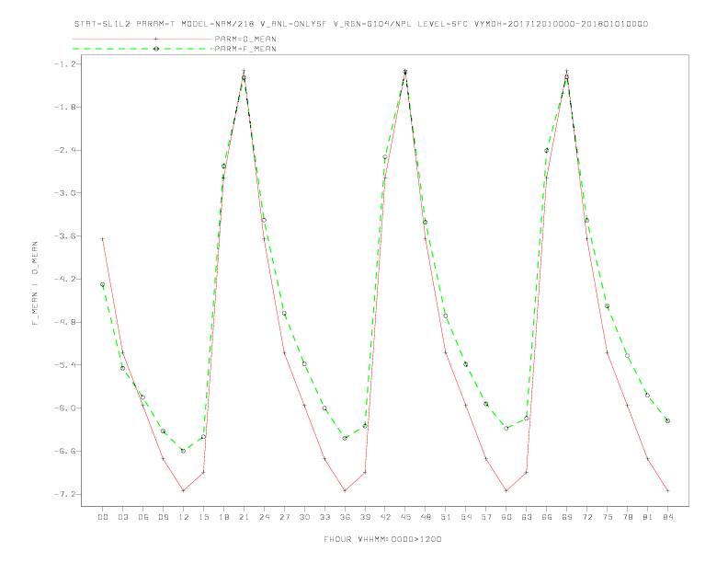Click the green F_MEAN circle marker at hour 84

(x=667, y=420)
